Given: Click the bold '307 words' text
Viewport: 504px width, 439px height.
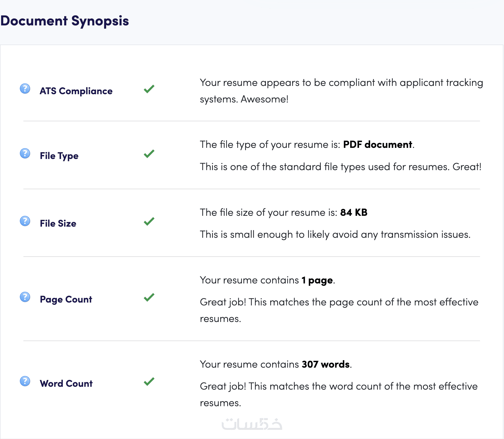Looking at the screenshot, I should coord(326,365).
